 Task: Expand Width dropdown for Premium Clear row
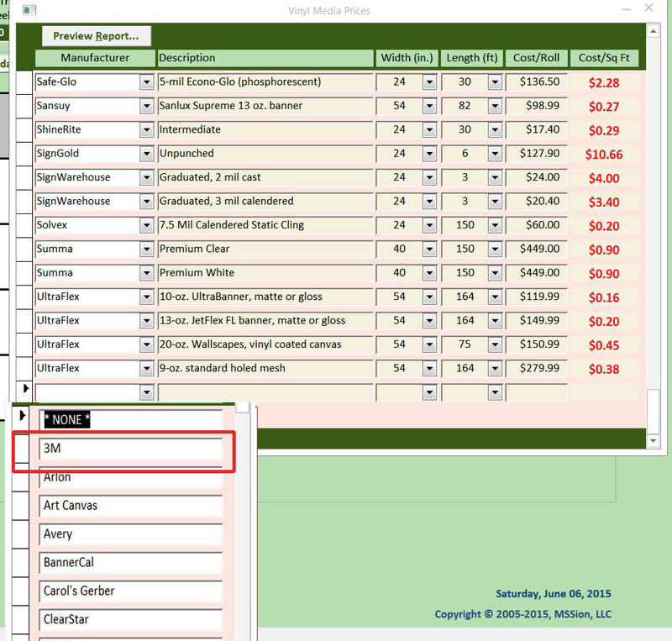[x=429, y=250]
